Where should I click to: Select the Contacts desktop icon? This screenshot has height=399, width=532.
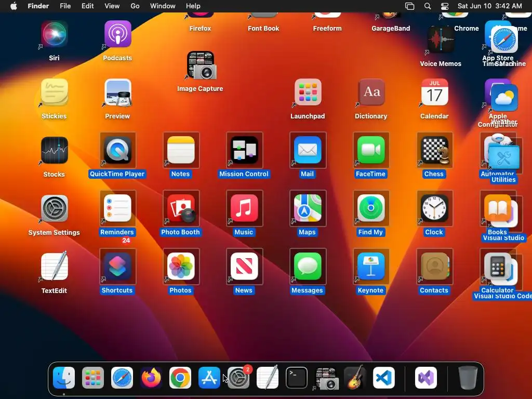(435, 267)
